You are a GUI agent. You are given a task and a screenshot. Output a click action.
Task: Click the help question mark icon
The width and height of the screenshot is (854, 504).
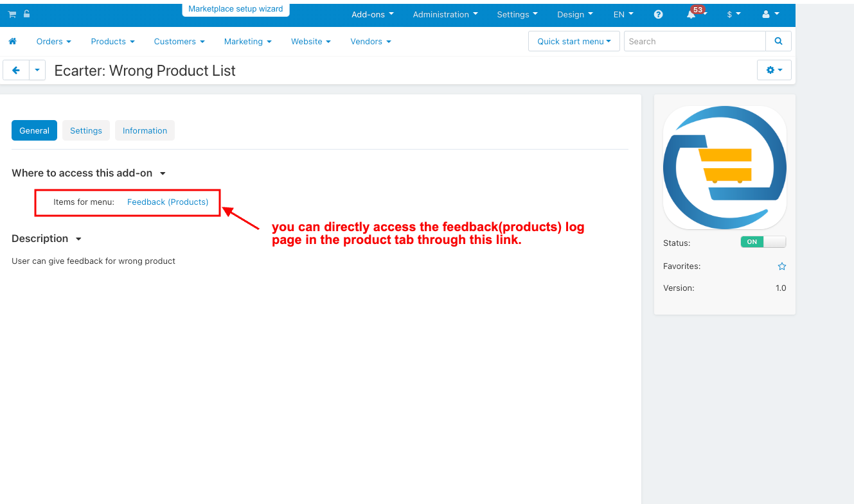pos(658,14)
